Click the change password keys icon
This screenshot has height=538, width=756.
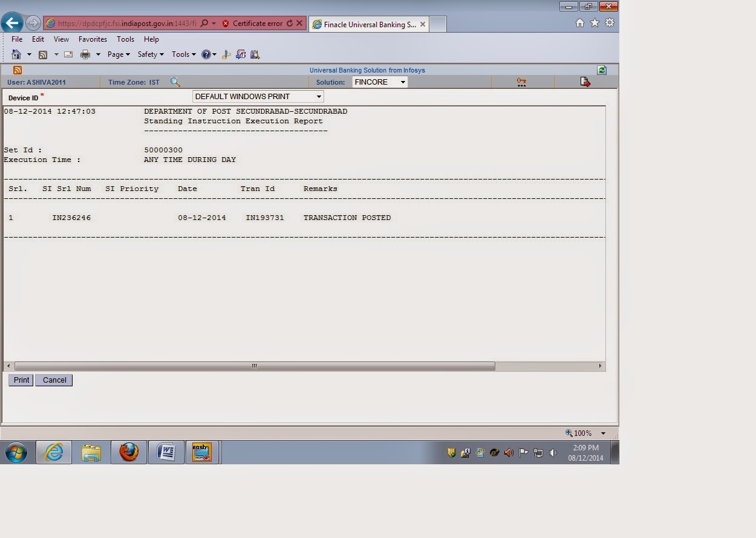521,82
